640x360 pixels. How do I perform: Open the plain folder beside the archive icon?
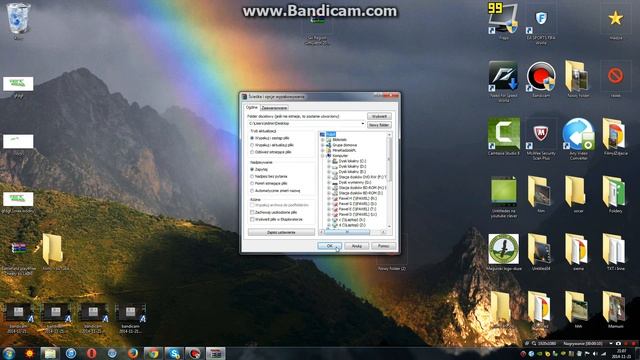[53, 250]
